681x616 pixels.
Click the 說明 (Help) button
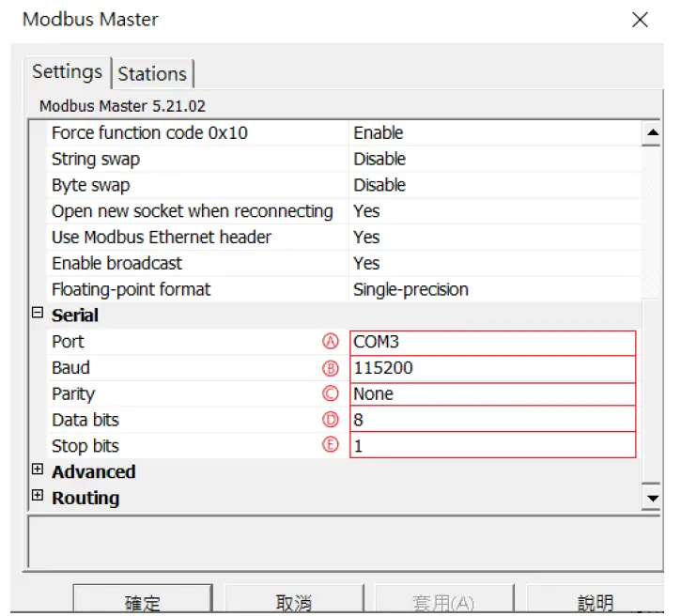pyautogui.click(x=596, y=600)
